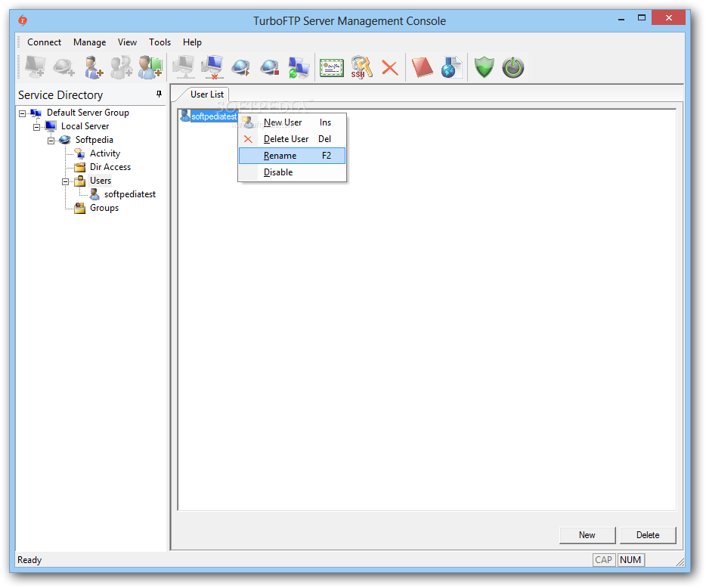Viewport: 706px width, 588px height.
Task: Click the add group toolbar icon
Action: tap(122, 67)
